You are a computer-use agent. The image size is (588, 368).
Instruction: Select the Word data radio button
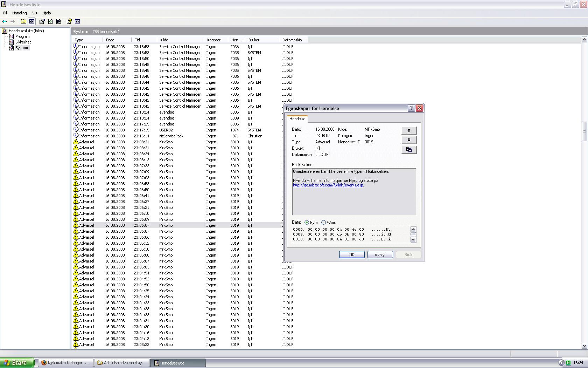coord(323,223)
